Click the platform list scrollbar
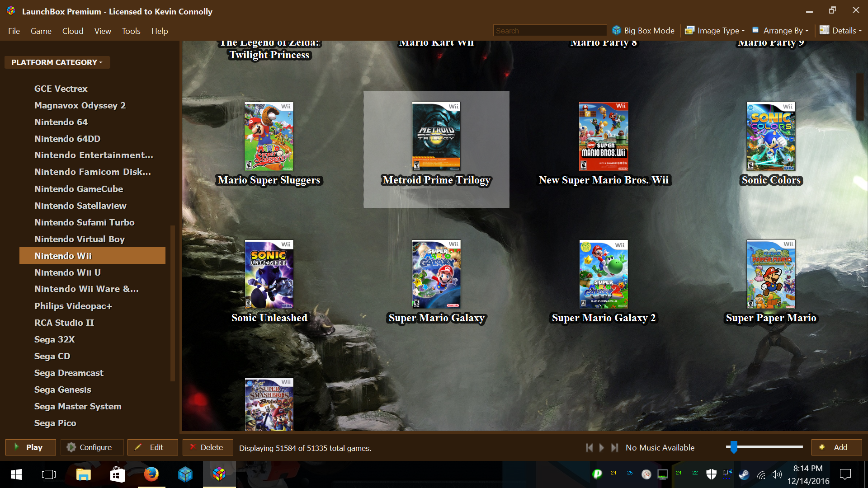Image resolution: width=868 pixels, height=488 pixels. tap(172, 303)
